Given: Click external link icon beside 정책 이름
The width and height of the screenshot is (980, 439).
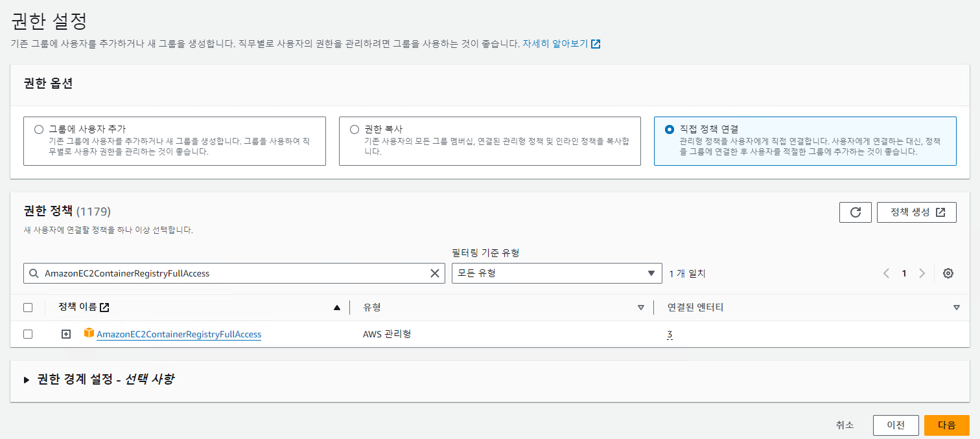Looking at the screenshot, I should 104,308.
